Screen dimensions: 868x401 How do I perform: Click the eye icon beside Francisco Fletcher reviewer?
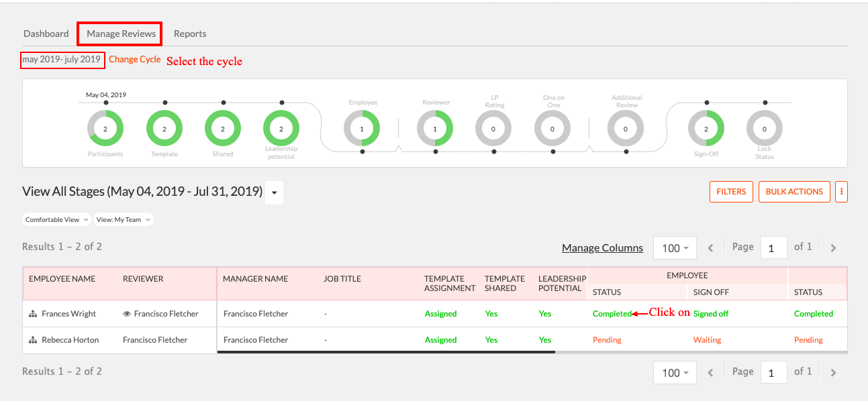[x=127, y=314]
